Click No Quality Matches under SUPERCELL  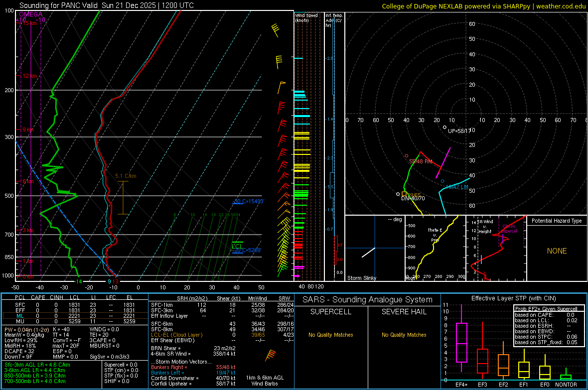click(331, 335)
